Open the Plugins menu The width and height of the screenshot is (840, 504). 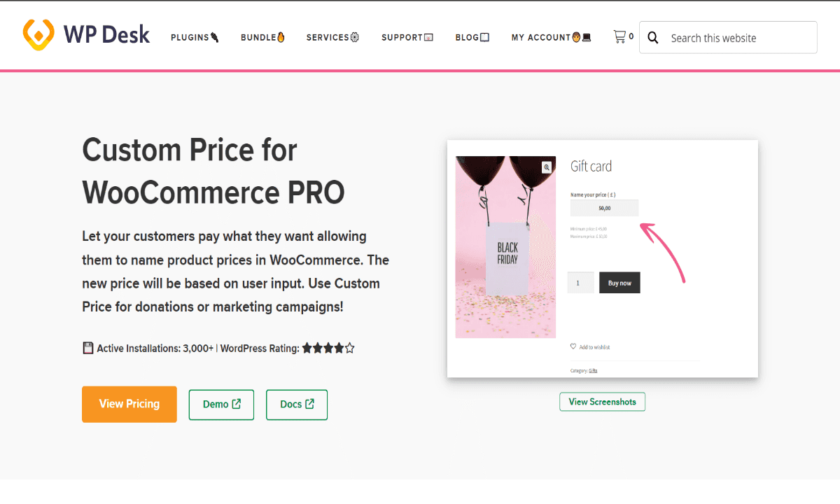pyautogui.click(x=195, y=38)
